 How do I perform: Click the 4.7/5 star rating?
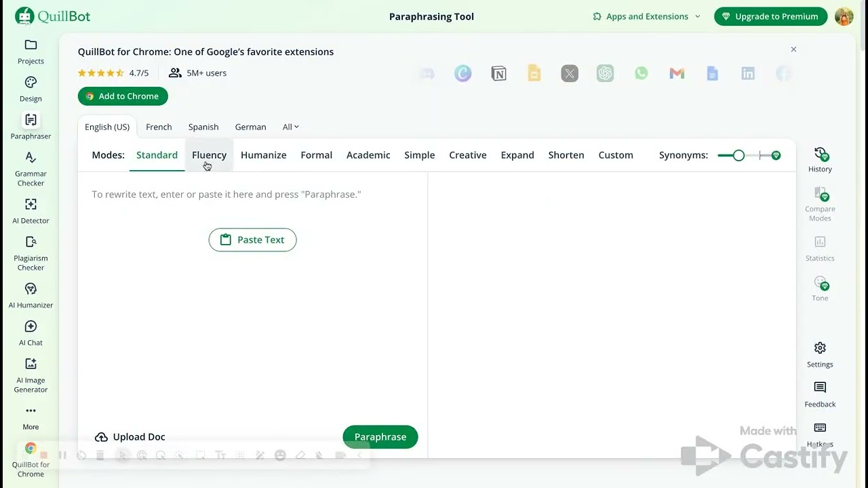click(x=113, y=73)
